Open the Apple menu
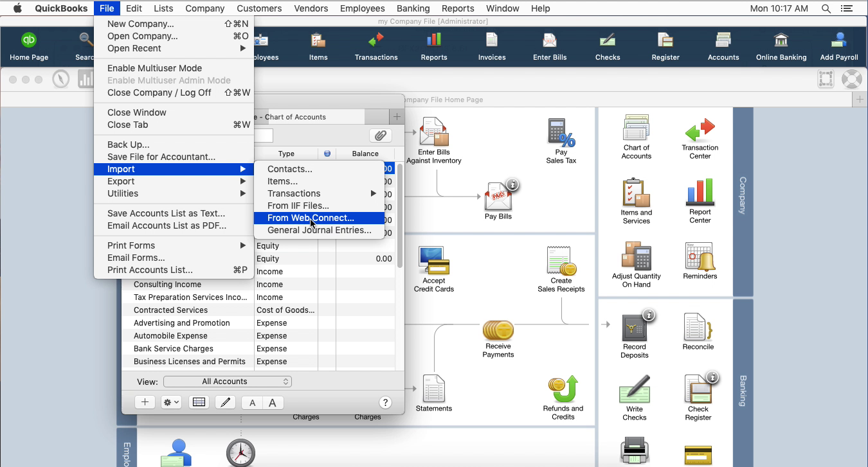The height and width of the screenshot is (467, 868). pos(17,8)
